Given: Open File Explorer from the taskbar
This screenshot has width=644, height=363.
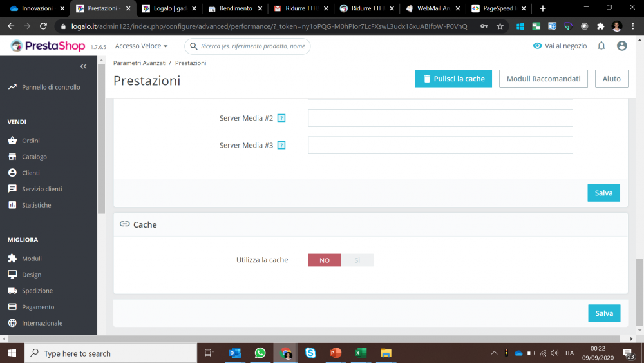Looking at the screenshot, I should (386, 353).
